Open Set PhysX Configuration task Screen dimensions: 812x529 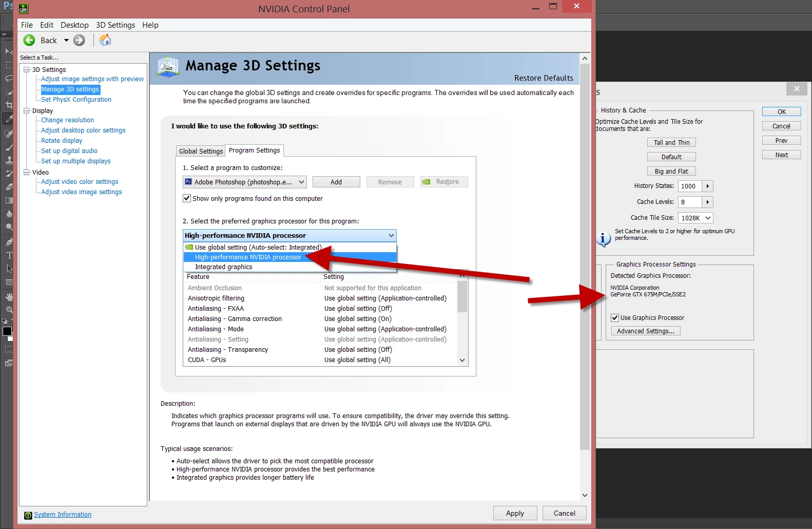[x=76, y=100]
